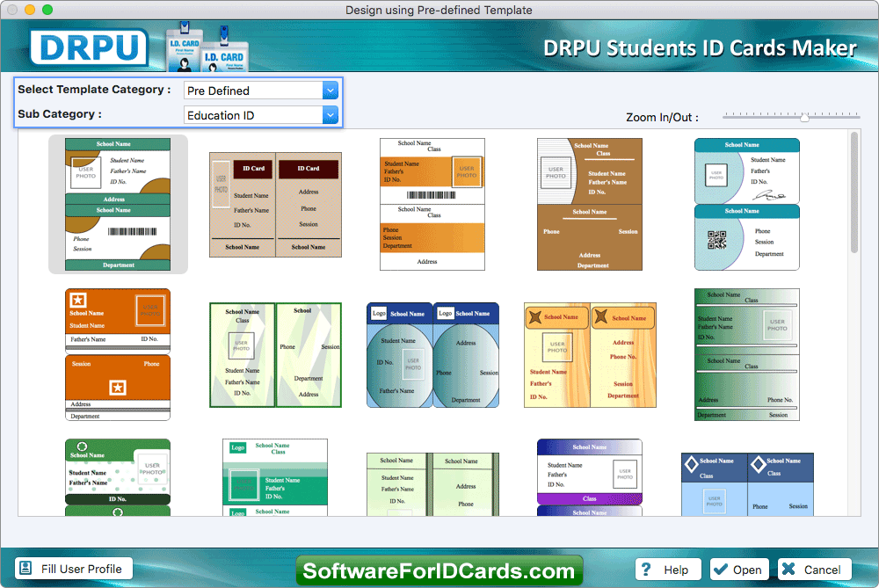Select the green Logo banner template
The width and height of the screenshot is (879, 588).
click(275, 477)
